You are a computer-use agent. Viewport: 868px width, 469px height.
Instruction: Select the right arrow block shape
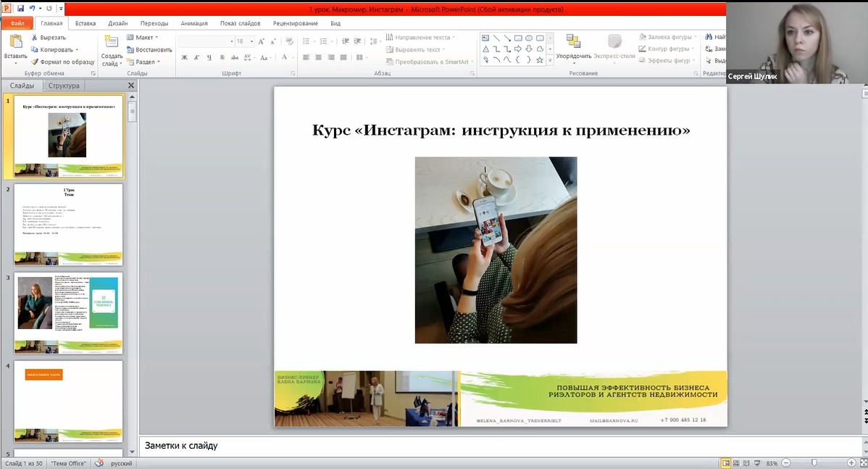click(517, 49)
